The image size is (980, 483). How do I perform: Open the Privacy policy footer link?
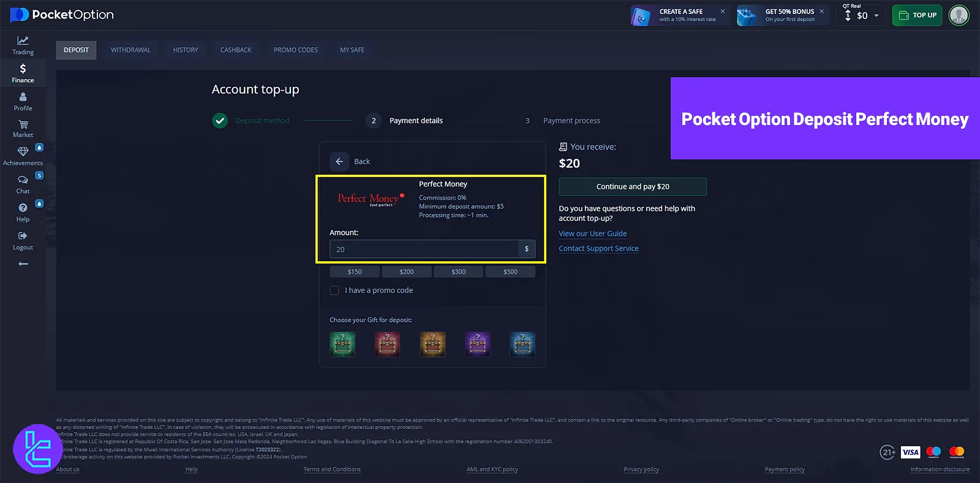point(641,470)
